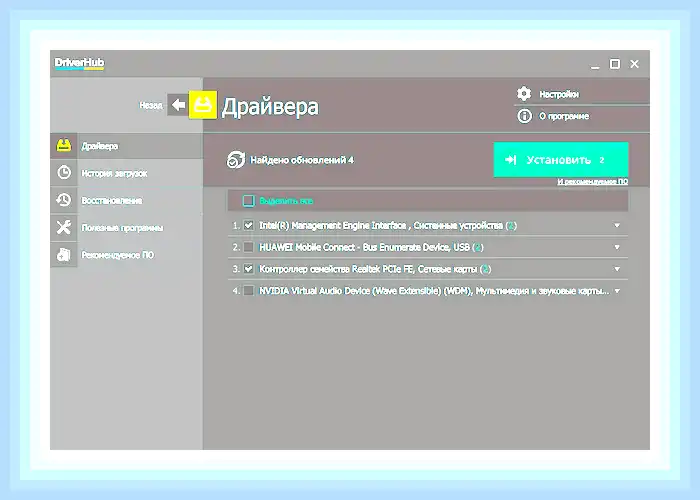Check the HUAWEI Mobile Connect checkbox
This screenshot has width=700, height=500.
tap(249, 247)
